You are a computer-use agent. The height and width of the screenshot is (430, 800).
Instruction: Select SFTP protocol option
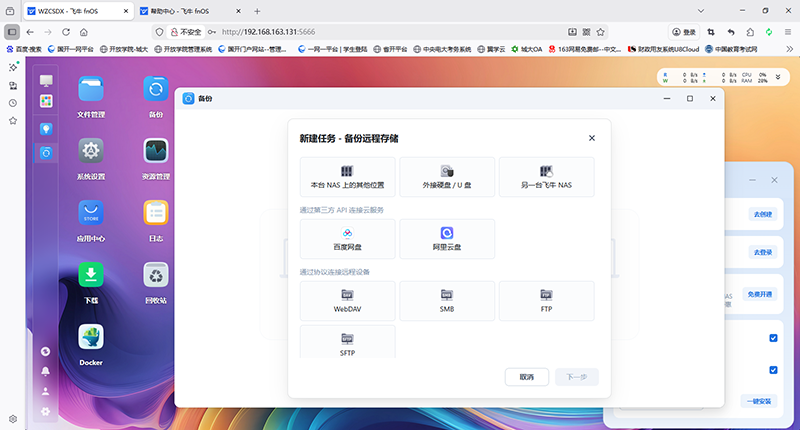point(347,342)
